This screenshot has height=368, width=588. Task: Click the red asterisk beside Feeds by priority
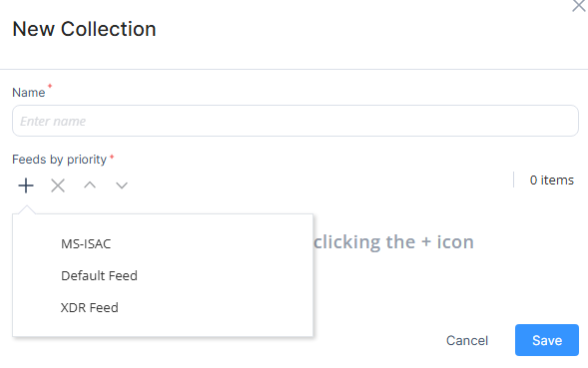tap(112, 157)
